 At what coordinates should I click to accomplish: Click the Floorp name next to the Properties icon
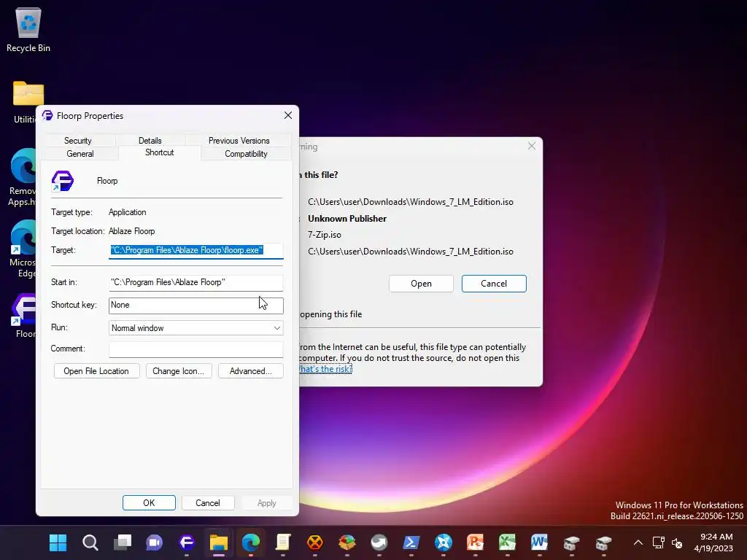(107, 181)
